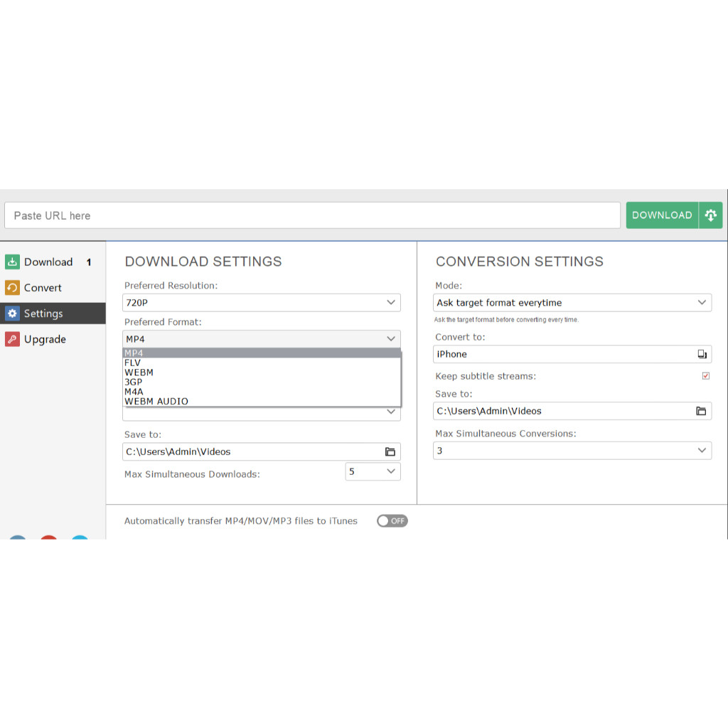Select WEBM from the format list
728x728 pixels.
[139, 373]
